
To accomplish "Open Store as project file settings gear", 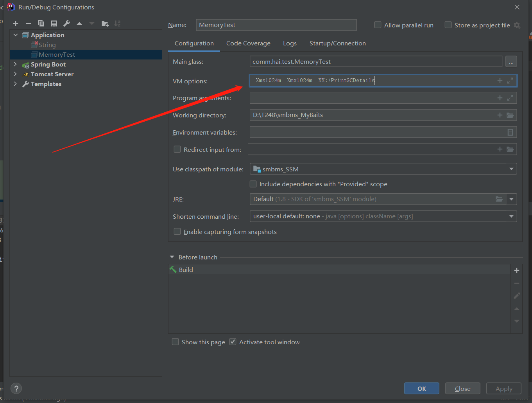I will [x=517, y=25].
